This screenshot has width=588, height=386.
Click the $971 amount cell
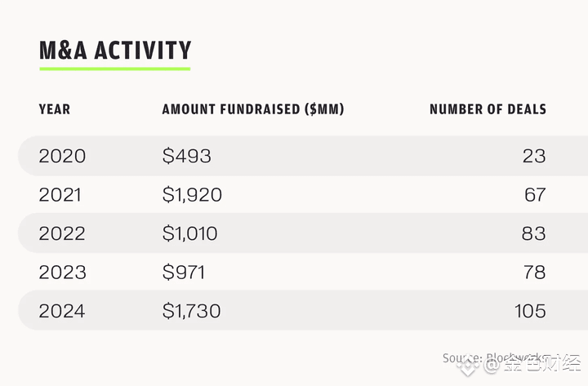pos(184,273)
